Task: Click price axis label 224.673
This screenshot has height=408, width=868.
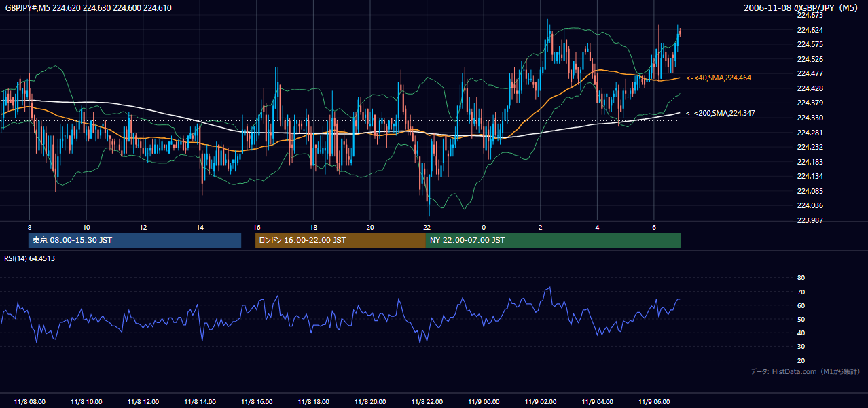Action: point(810,15)
